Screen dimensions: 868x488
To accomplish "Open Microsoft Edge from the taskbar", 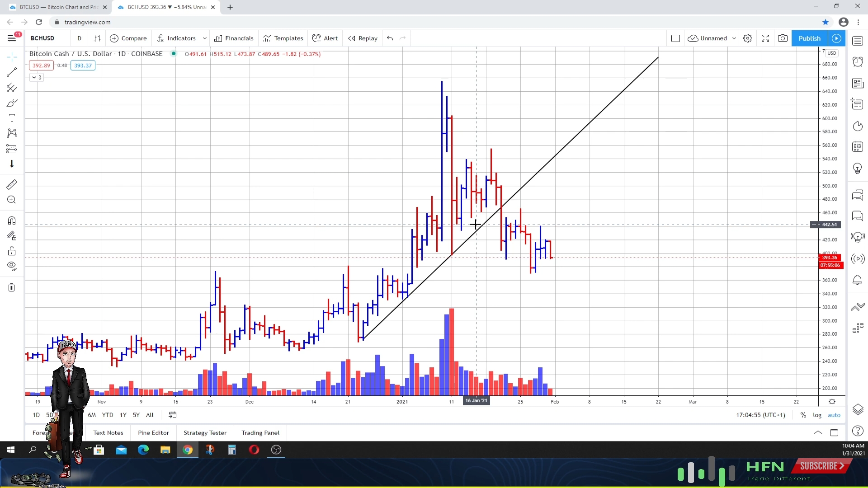I will click(x=143, y=450).
